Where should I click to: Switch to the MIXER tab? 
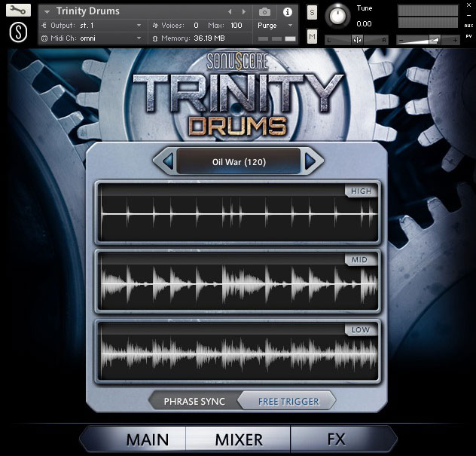[x=239, y=439]
